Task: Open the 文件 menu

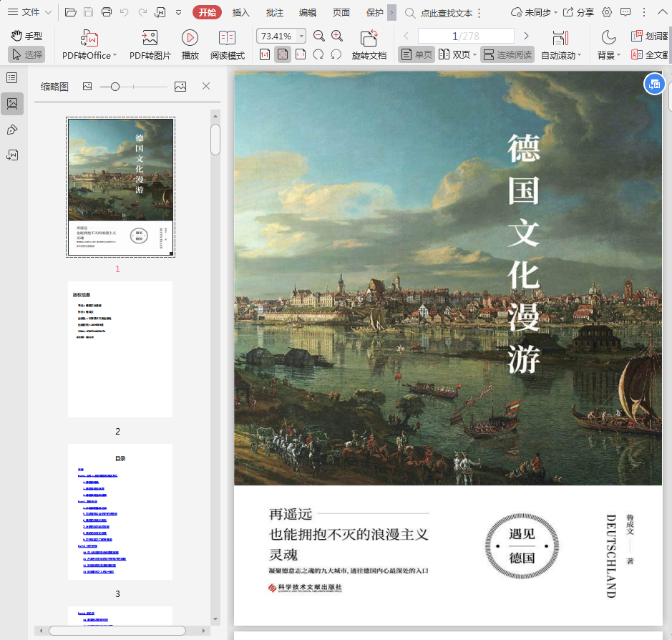Action: pos(30,12)
